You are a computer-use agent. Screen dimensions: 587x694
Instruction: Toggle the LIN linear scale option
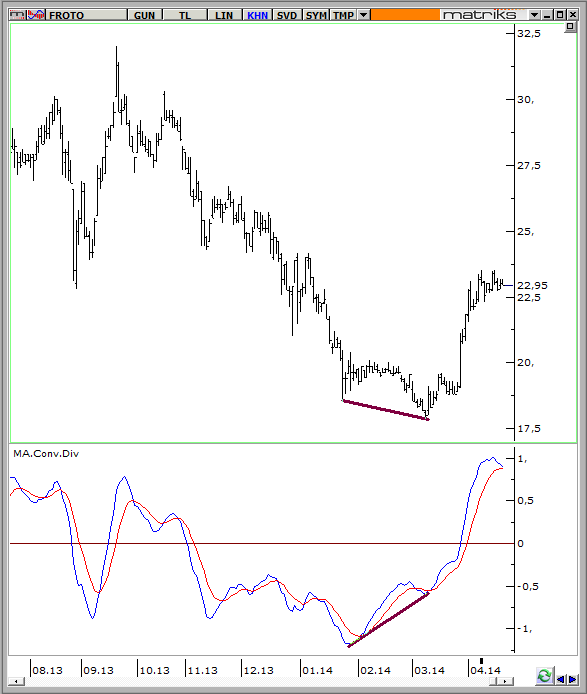tap(224, 15)
